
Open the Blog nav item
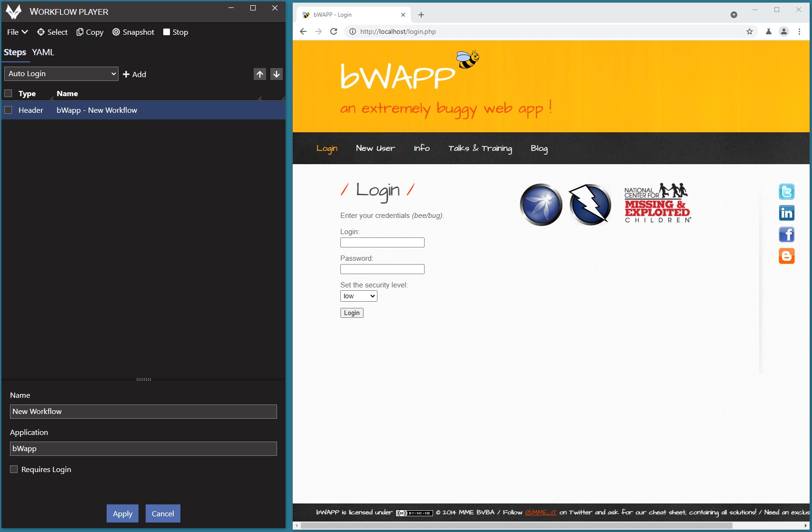539,148
